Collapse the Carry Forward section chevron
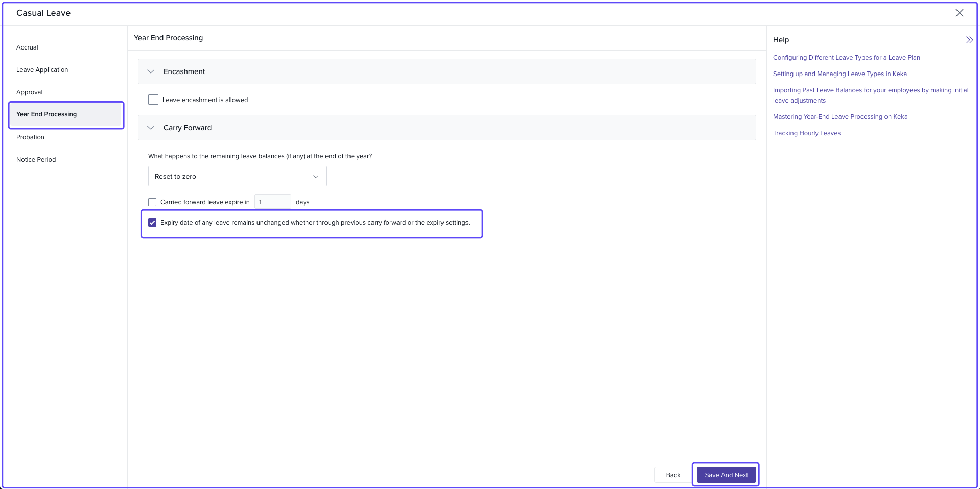This screenshot has height=489, width=980. click(151, 128)
